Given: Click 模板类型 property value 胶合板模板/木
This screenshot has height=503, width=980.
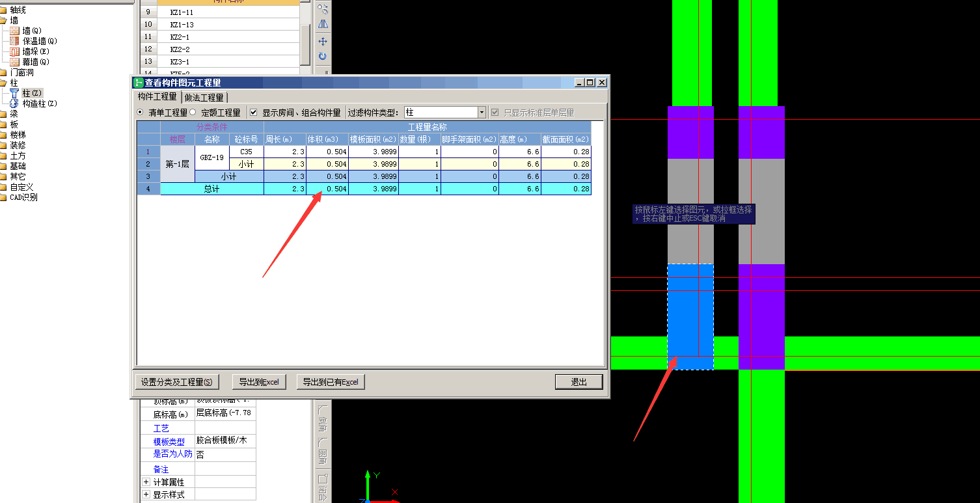Looking at the screenshot, I should [x=225, y=441].
